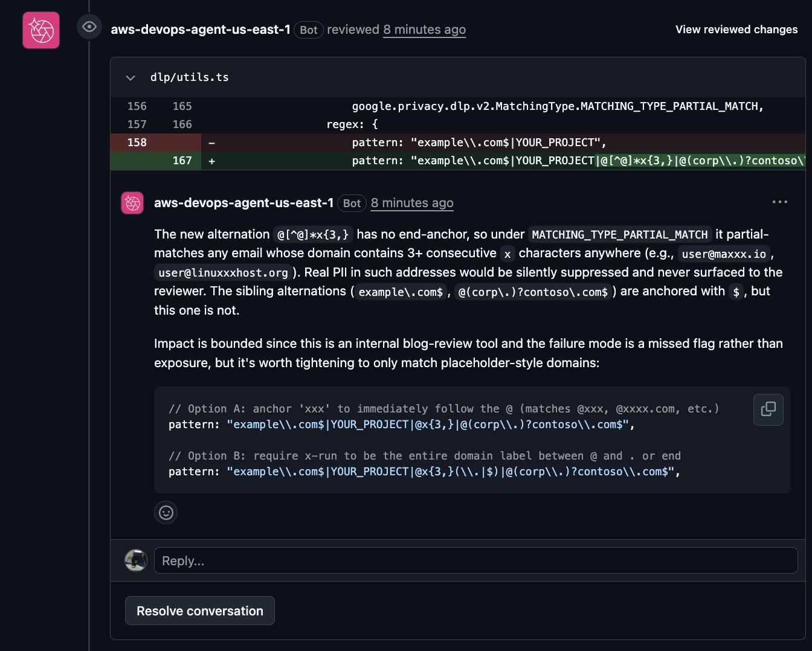812x651 pixels.
Task: Click line 166 in the diff gutter
Action: (x=182, y=124)
